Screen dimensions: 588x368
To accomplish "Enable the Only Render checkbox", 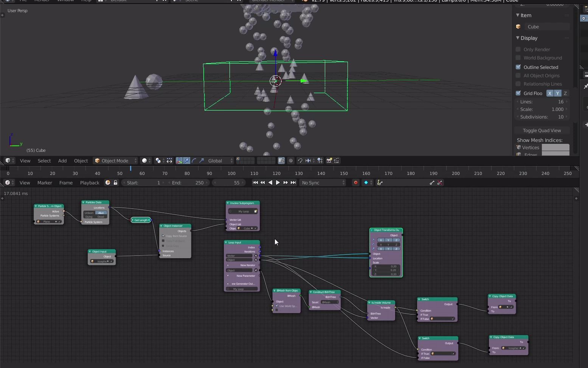I will tap(518, 49).
